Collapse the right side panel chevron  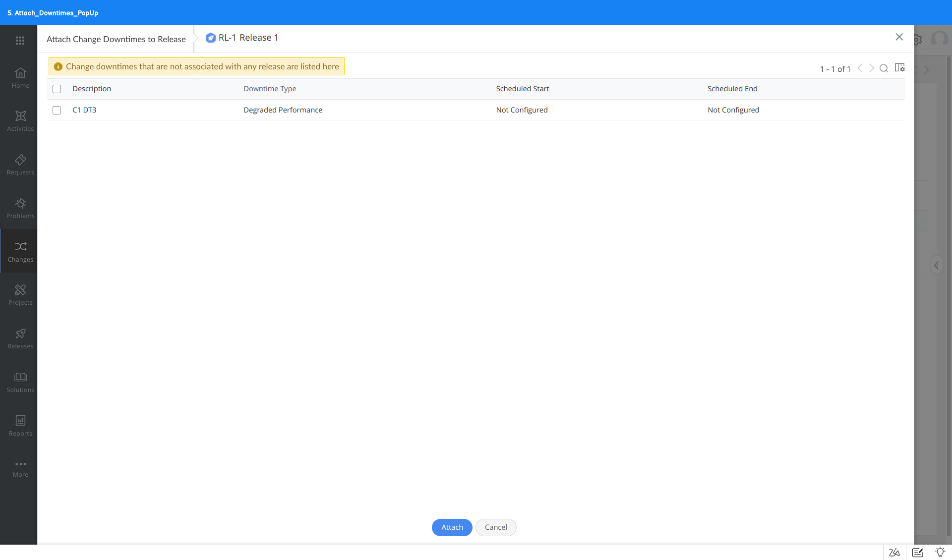(x=936, y=266)
